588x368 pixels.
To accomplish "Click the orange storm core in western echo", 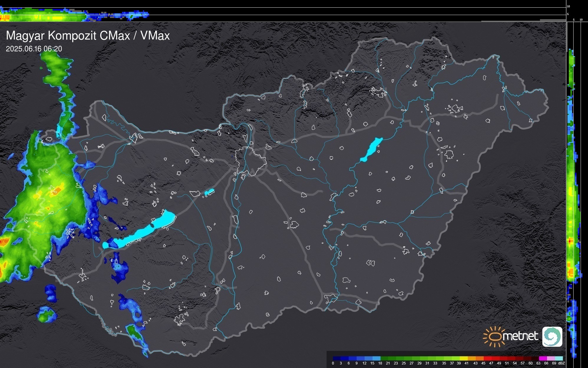I will pos(57,190).
